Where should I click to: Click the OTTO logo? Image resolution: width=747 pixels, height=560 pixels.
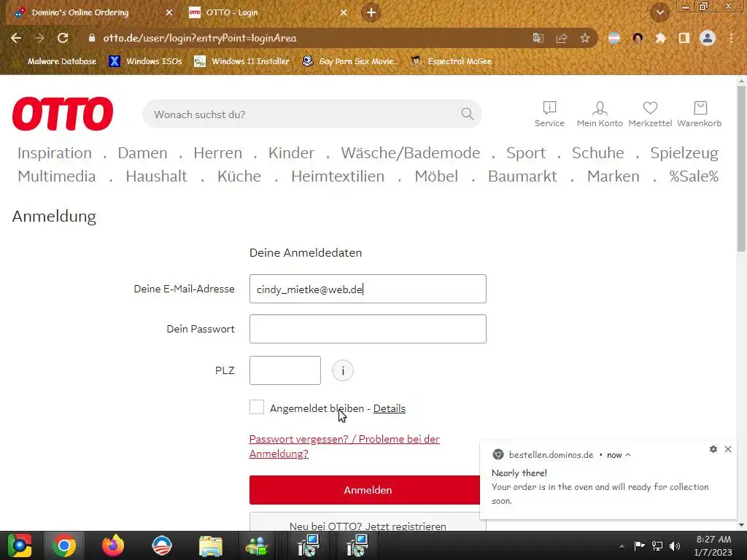click(63, 114)
